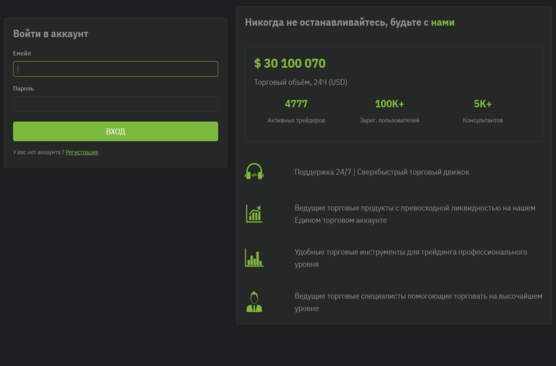This screenshot has width=556, height=366.
Task: Focus the Пароль password field
Action: [116, 104]
